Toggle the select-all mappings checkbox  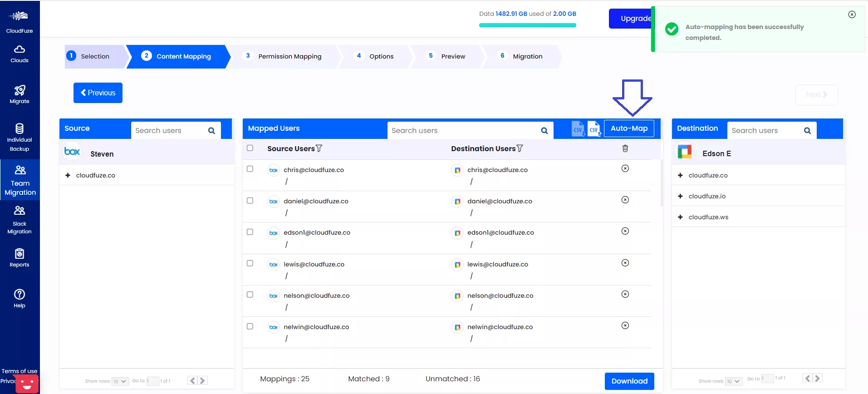250,148
